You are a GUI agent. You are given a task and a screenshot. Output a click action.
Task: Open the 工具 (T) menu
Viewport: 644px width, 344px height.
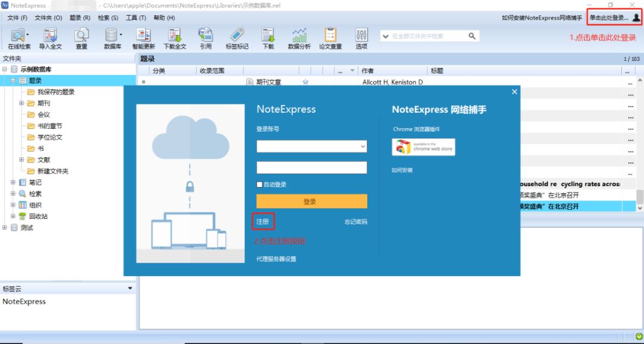click(136, 18)
